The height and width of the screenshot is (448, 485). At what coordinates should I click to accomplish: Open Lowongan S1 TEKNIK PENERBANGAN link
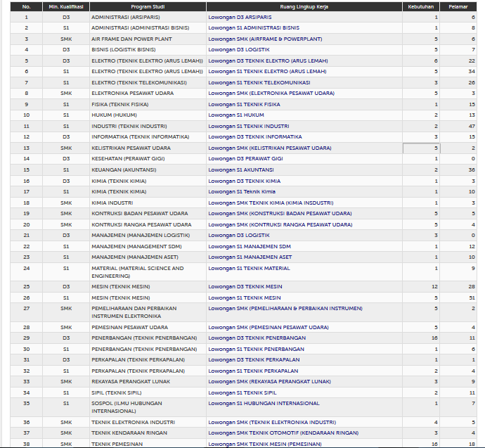tap(256, 350)
